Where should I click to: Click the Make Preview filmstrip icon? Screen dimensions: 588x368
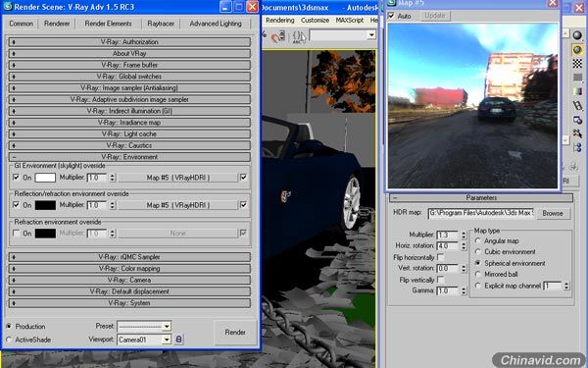pos(577,106)
